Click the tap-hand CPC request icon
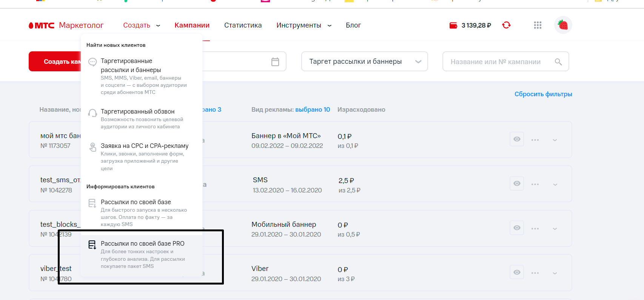Image resolution: width=644 pixels, height=300 pixels. [x=92, y=147]
